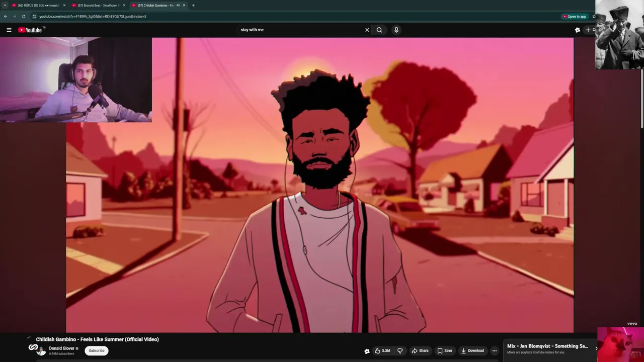
Task: Go forward in browser history
Action: coord(14,16)
